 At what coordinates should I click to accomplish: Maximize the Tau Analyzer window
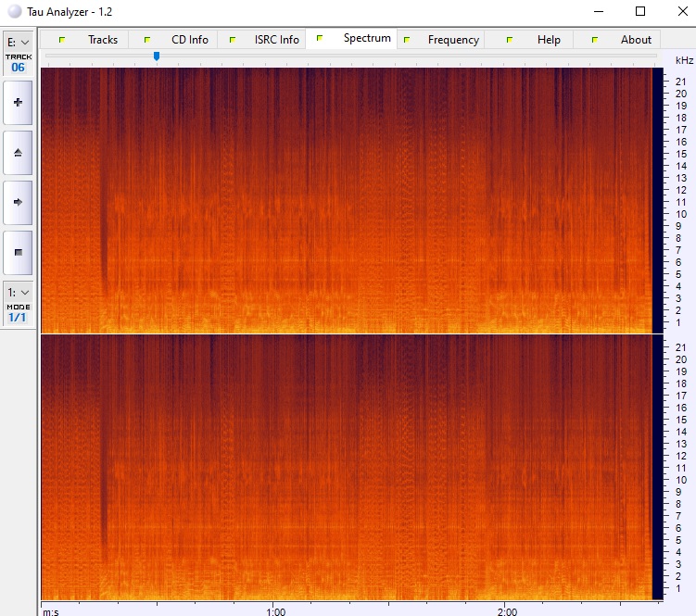click(x=639, y=12)
